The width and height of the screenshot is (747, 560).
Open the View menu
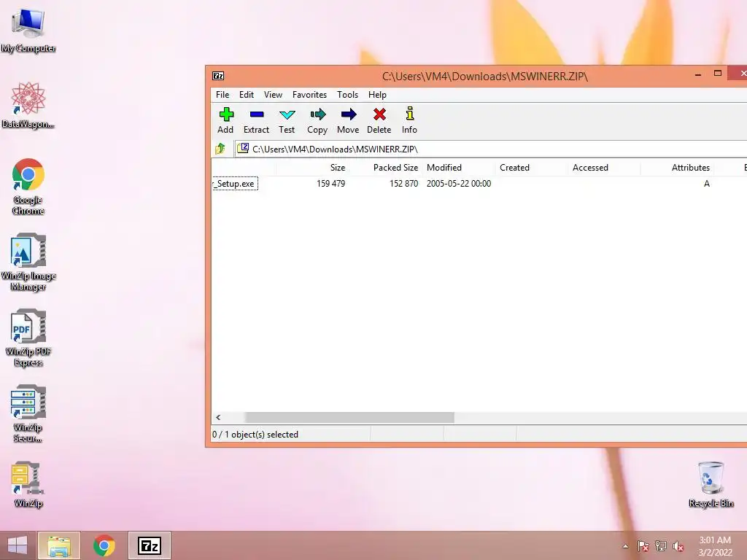tap(273, 95)
